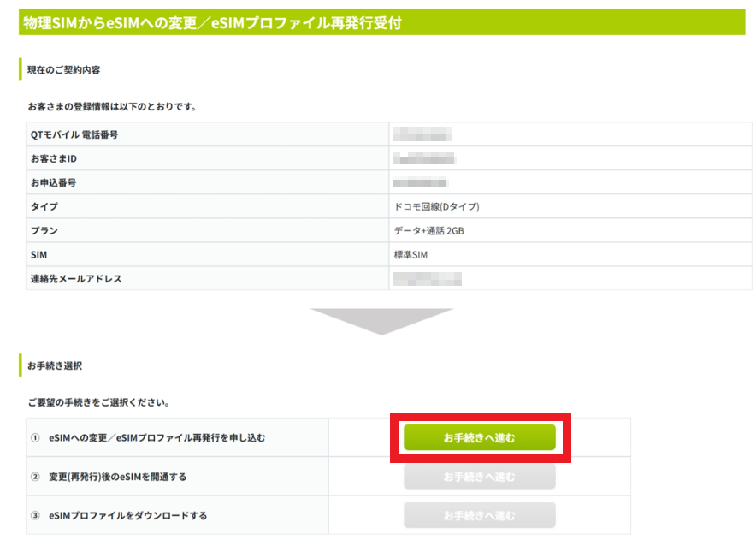The width and height of the screenshot is (756, 558).
Task: Click the ドコモ回線(Dタイプ) value
Action: pos(436,206)
